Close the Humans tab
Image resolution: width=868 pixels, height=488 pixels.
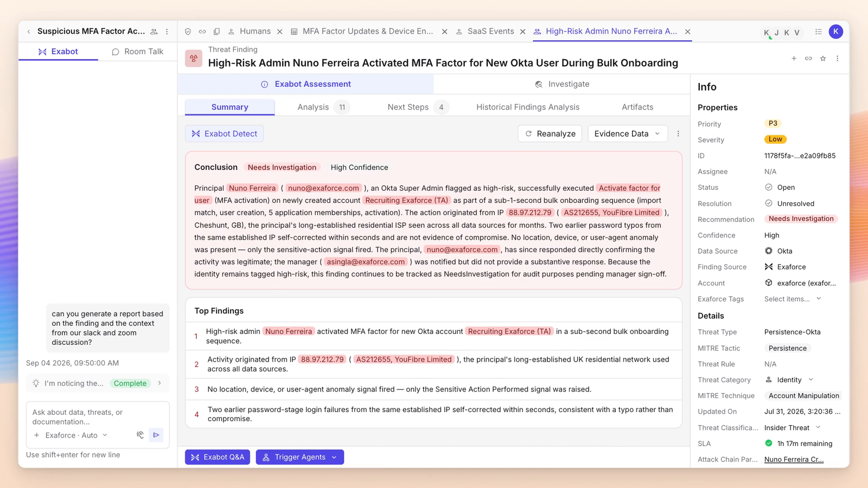[280, 31]
